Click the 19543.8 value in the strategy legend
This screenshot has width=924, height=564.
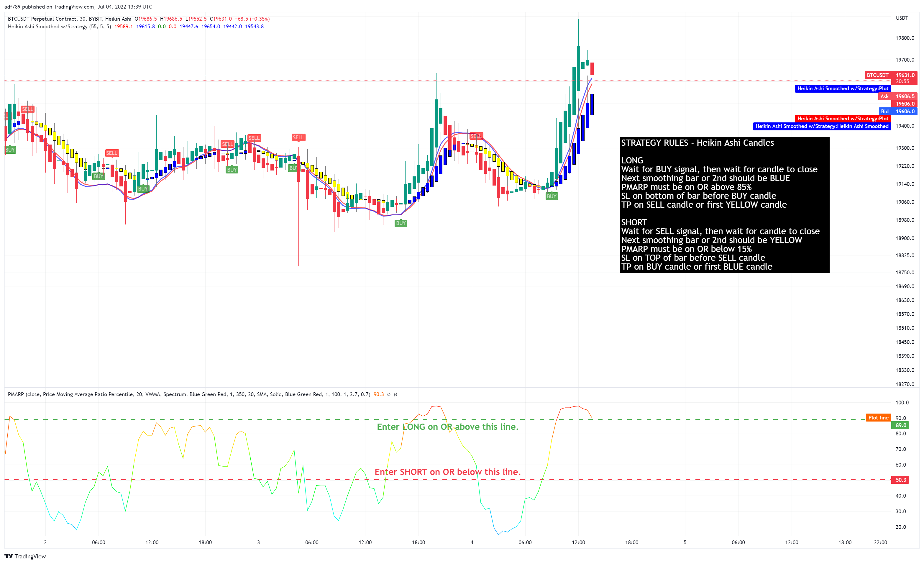pyautogui.click(x=254, y=27)
